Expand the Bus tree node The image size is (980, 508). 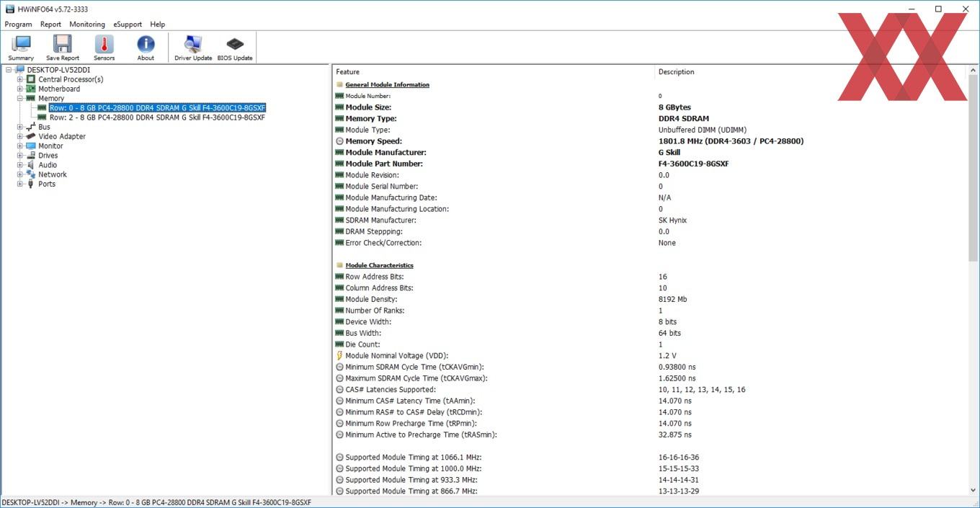[20, 127]
